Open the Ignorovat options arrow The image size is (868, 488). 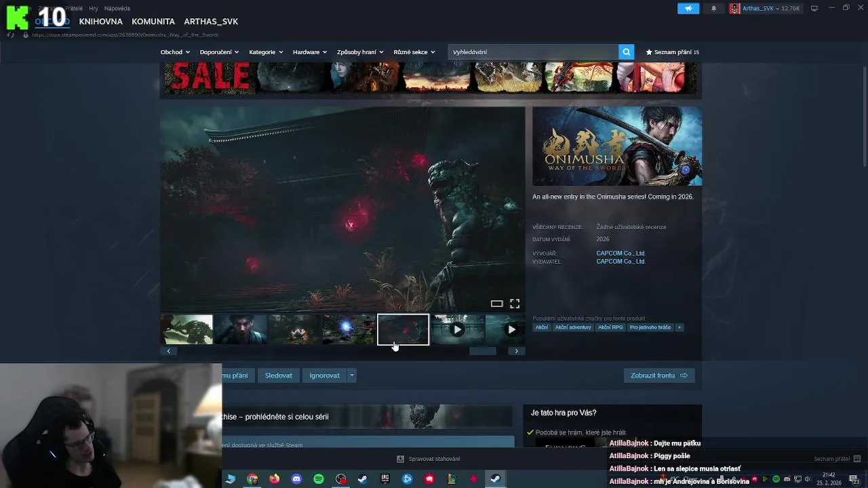pyautogui.click(x=351, y=375)
